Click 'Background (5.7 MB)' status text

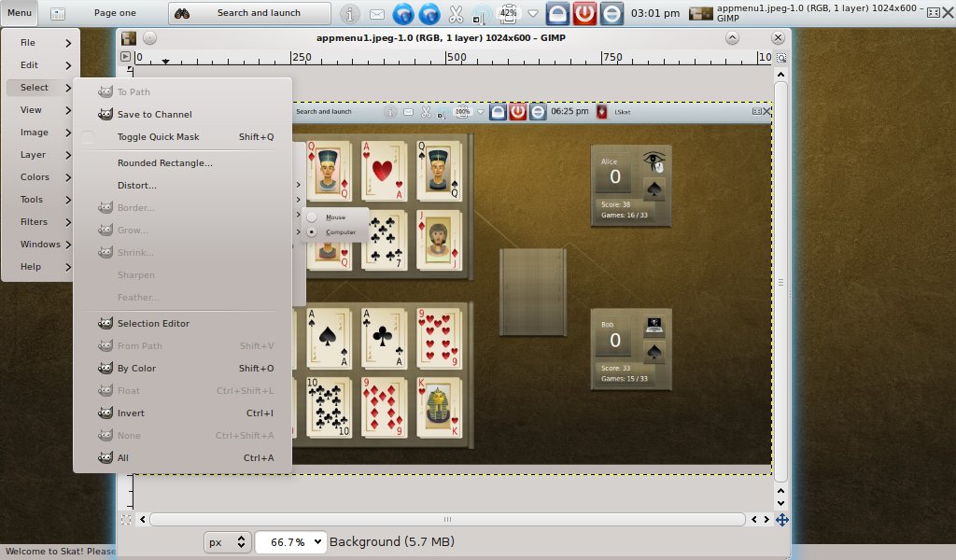pos(391,541)
